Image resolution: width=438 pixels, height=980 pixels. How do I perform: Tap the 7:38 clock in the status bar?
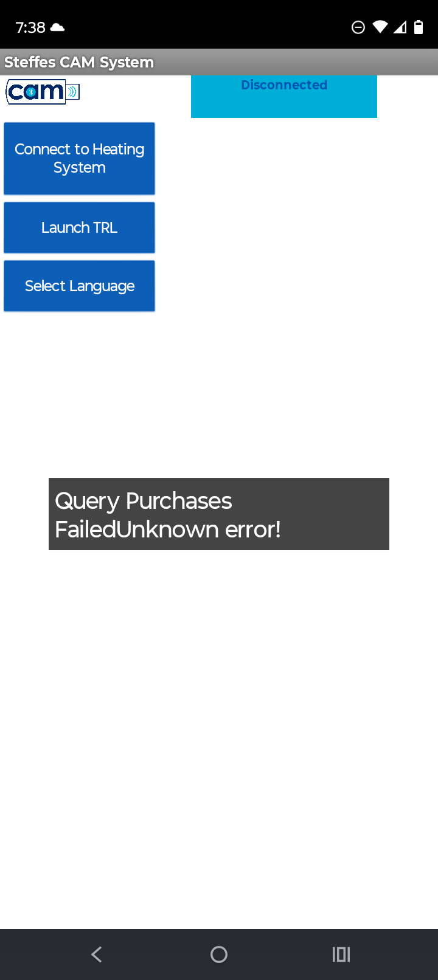pos(30,27)
